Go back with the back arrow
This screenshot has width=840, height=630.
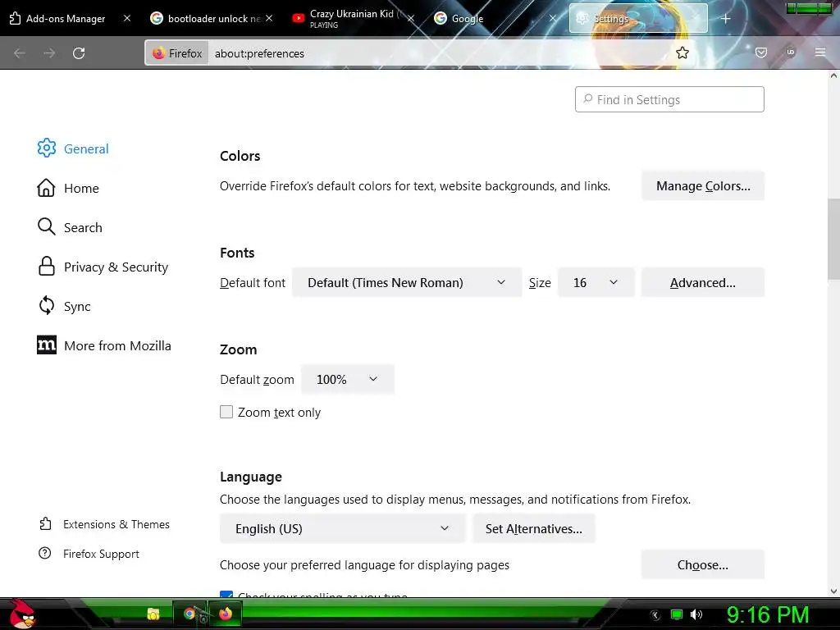(20, 53)
